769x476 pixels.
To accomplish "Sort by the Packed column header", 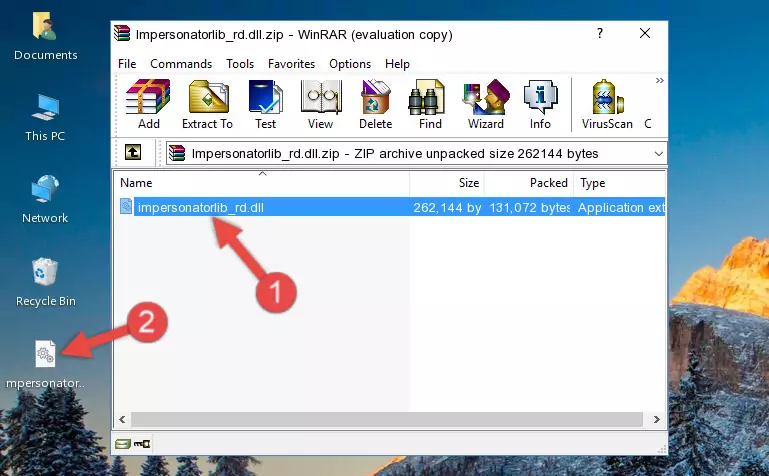I will (x=529, y=183).
